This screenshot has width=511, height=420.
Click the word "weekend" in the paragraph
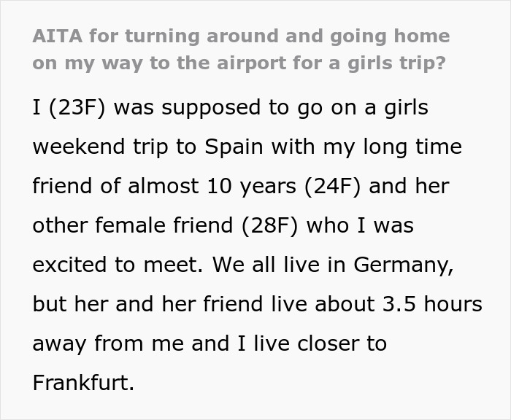(x=79, y=147)
